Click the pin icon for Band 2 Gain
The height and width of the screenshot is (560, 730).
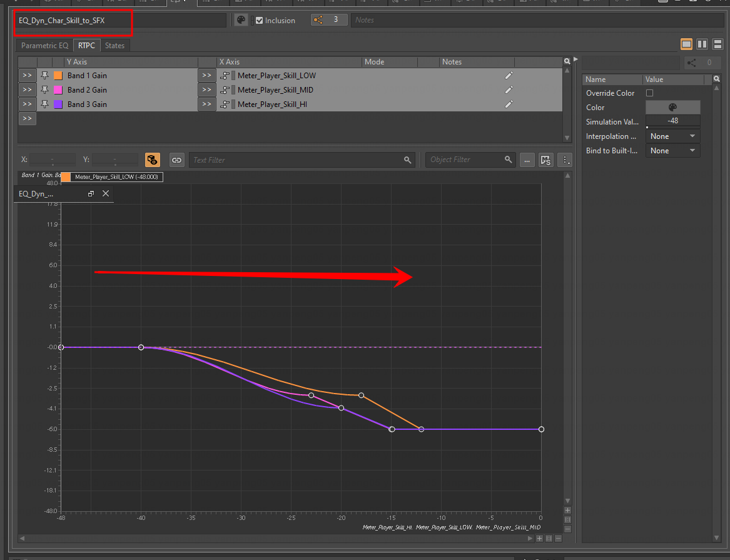coord(44,90)
